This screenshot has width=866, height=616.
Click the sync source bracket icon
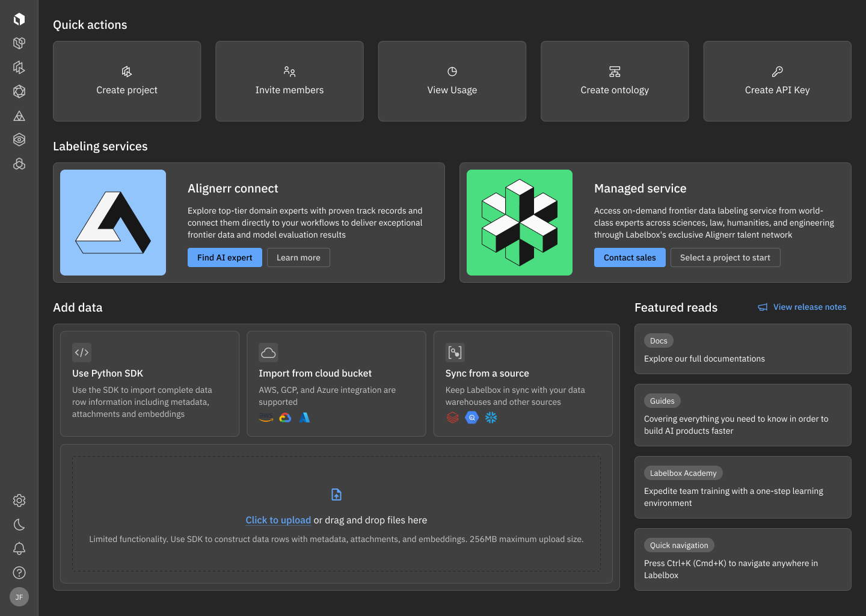pyautogui.click(x=455, y=353)
